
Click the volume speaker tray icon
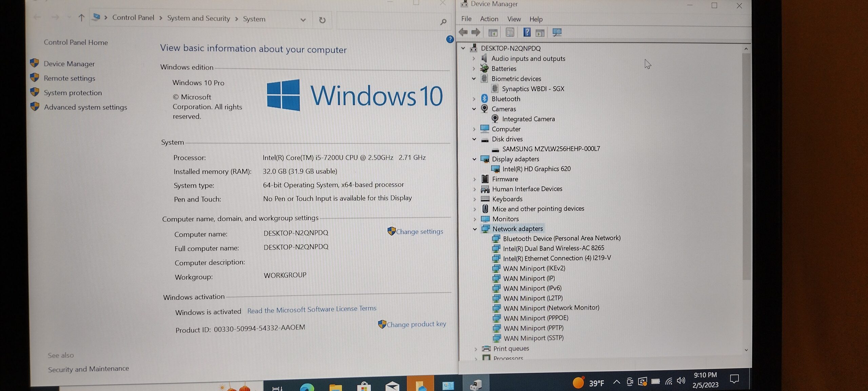pyautogui.click(x=681, y=381)
